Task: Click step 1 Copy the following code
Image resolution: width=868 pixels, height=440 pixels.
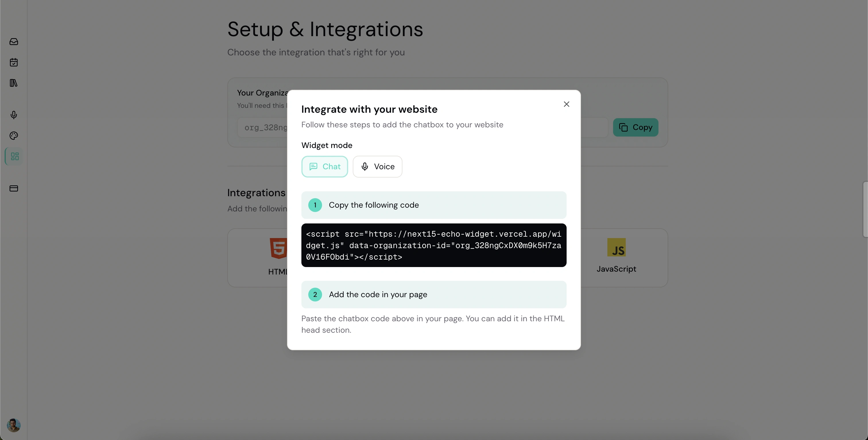Action: pos(434,205)
